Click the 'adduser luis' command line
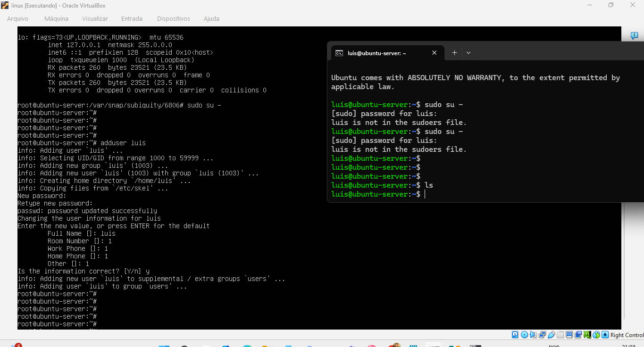Viewport: 644px width, 347px height. (82, 143)
